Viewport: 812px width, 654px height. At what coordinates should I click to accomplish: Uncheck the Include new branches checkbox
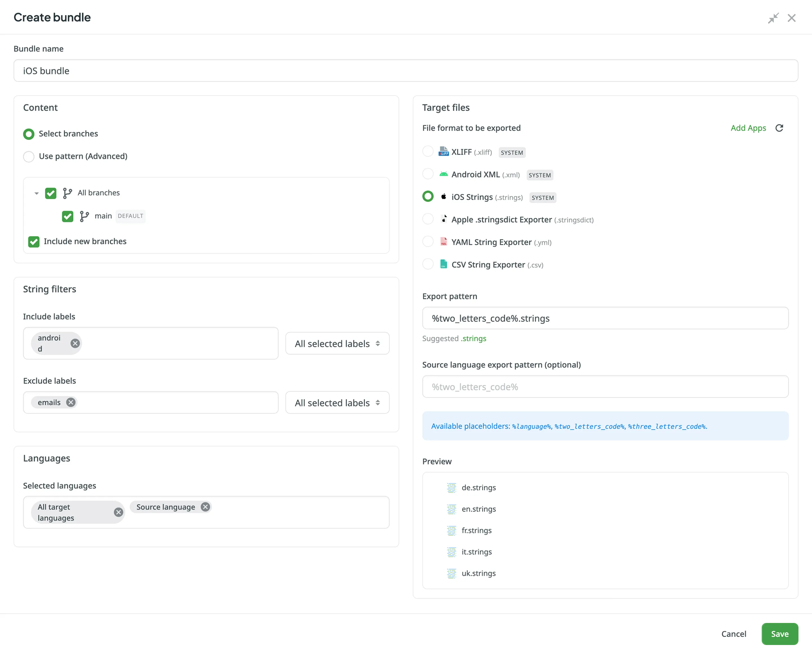[x=34, y=242]
